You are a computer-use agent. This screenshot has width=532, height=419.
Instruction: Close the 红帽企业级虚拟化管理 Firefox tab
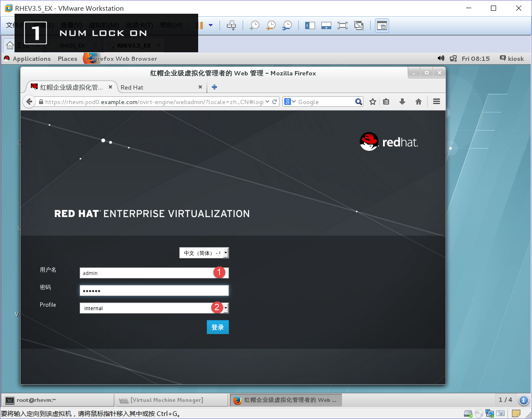(x=110, y=87)
